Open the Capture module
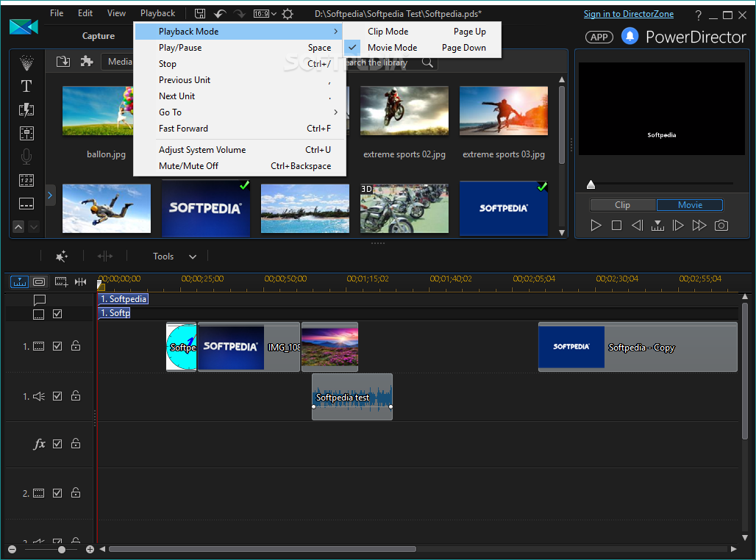Screen dimensions: 756x560 [x=99, y=36]
